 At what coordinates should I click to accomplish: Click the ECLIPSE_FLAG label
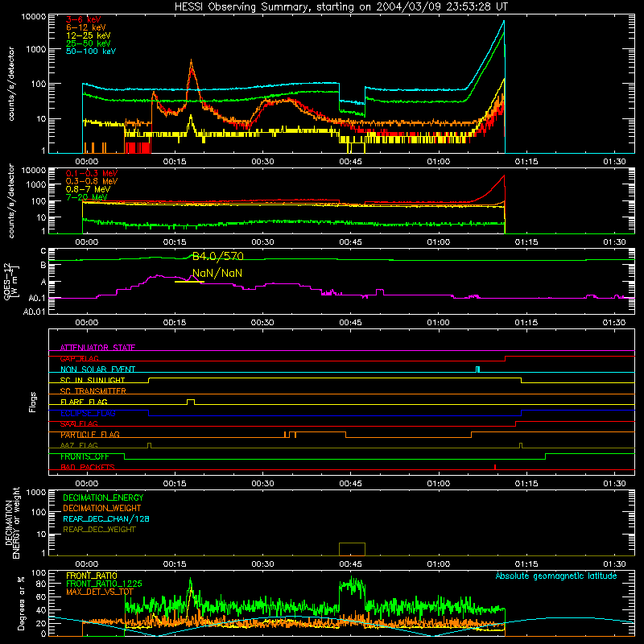point(88,413)
